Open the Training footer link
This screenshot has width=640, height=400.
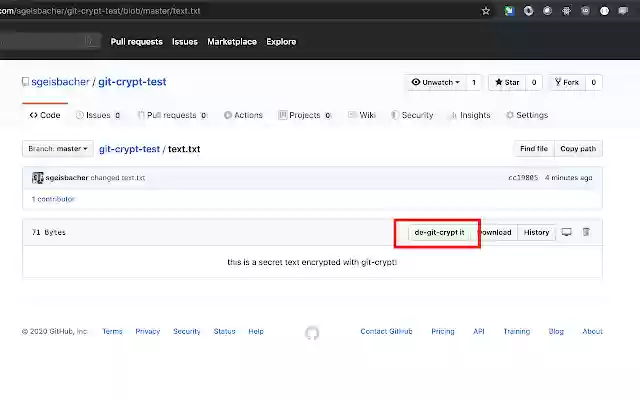[517, 331]
